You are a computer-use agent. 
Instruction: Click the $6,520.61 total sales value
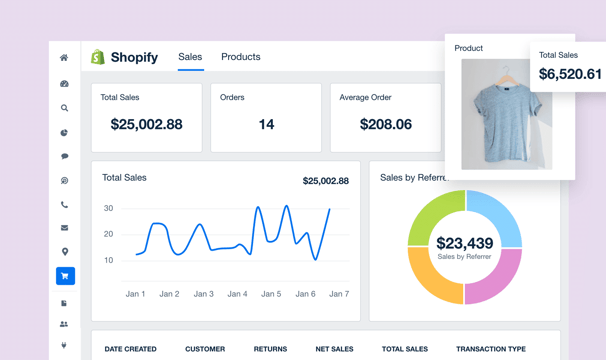[570, 74]
